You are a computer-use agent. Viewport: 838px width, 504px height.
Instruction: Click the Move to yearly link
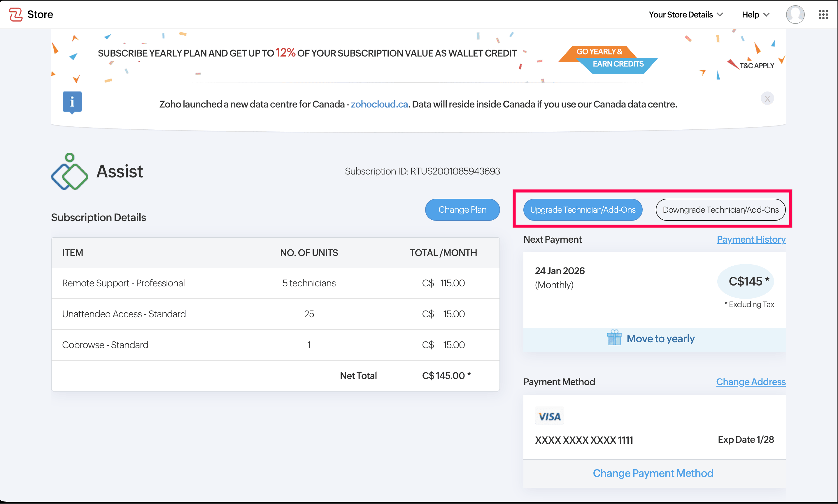(660, 339)
